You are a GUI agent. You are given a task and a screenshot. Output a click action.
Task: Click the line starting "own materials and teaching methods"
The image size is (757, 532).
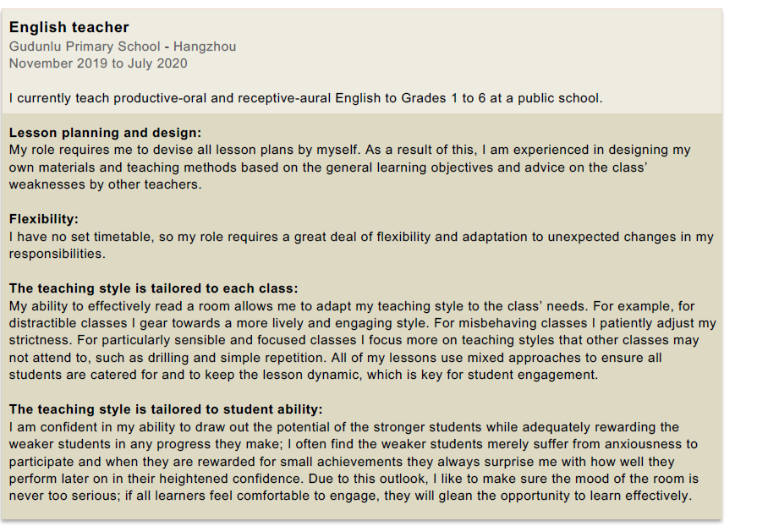328,167
